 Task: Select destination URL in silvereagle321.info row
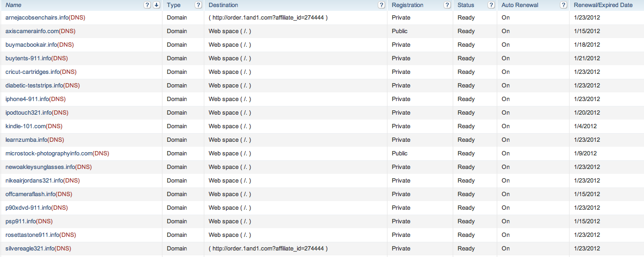coord(268,248)
